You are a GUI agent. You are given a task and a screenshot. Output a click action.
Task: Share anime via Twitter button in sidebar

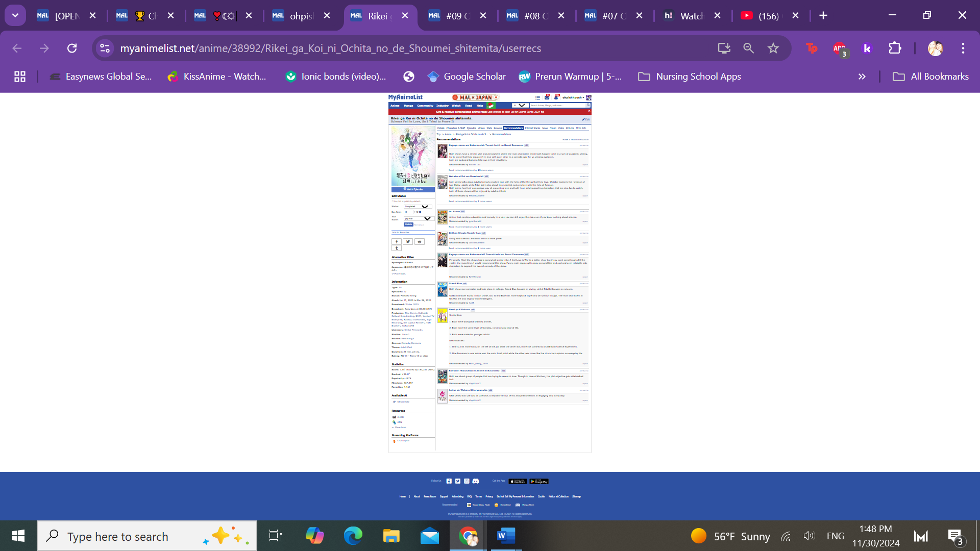[408, 242]
